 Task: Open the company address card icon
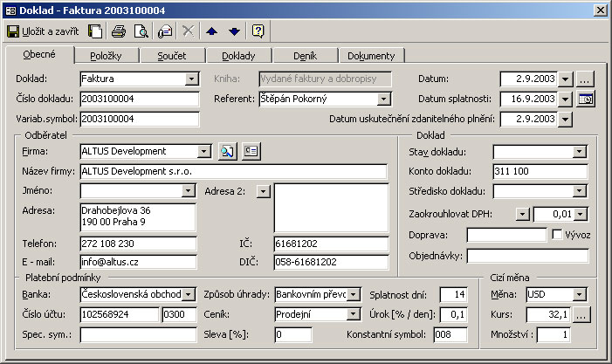tap(251, 151)
